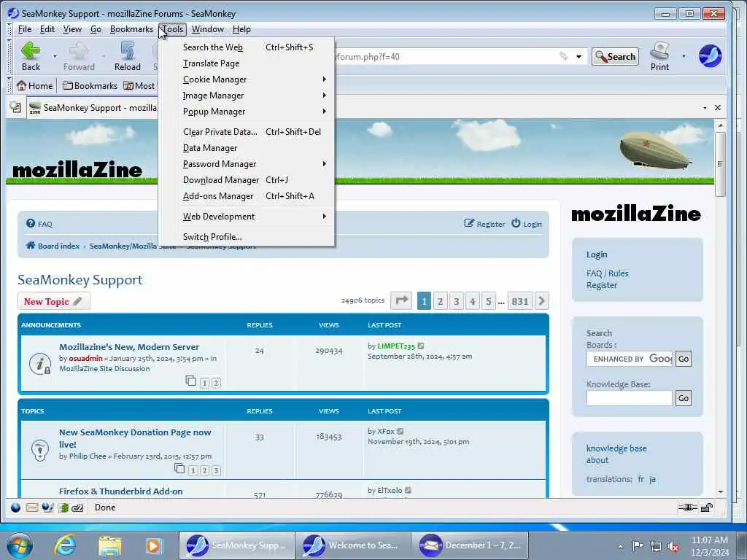Open Navigator from status bar globe icon
Viewport: 747px width, 560px height.
[16, 507]
